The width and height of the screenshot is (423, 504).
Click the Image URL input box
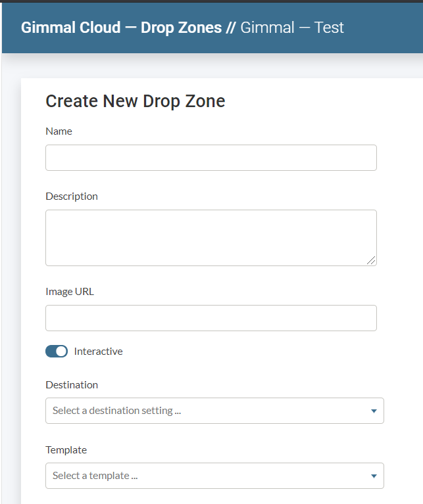coord(211,318)
